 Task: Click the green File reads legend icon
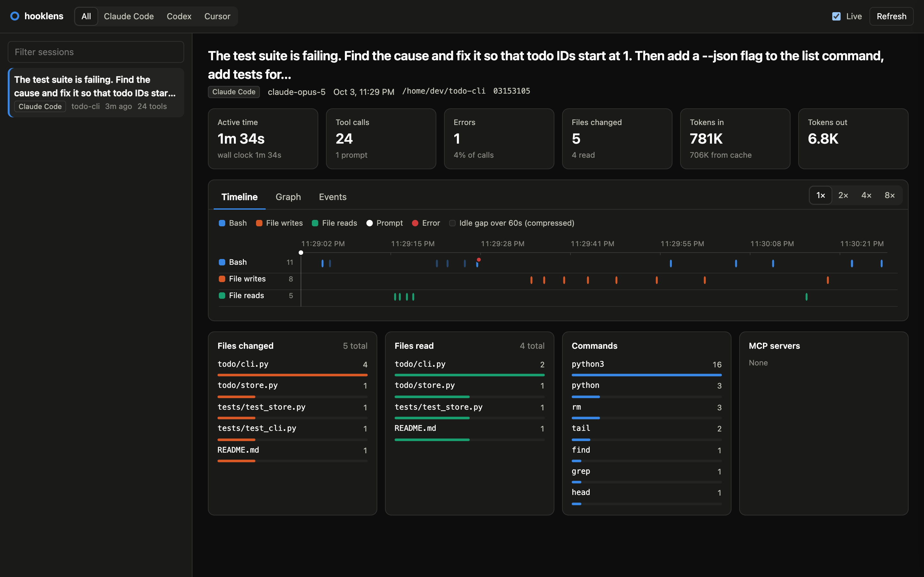click(x=315, y=223)
